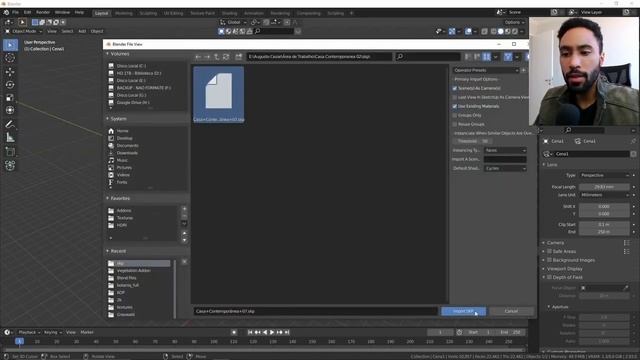Add a new operator preset with plus

[x=523, y=70]
